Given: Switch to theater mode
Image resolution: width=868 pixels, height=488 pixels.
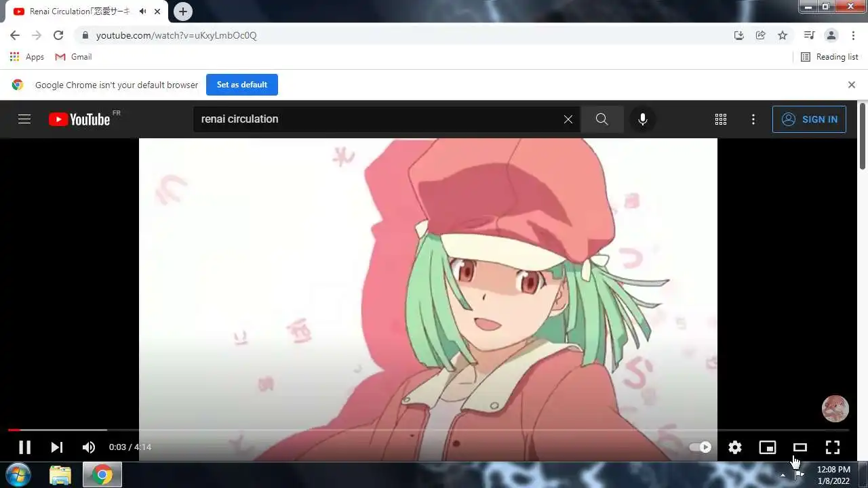Looking at the screenshot, I should point(800,447).
